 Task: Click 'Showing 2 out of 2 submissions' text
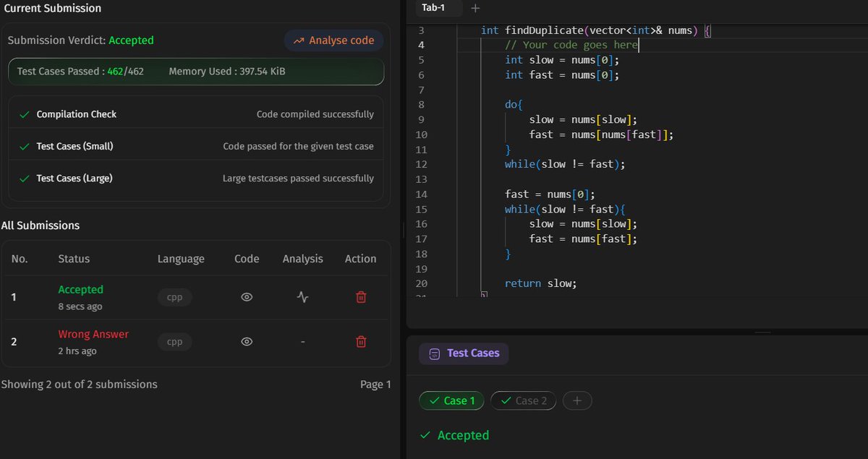[79, 385]
